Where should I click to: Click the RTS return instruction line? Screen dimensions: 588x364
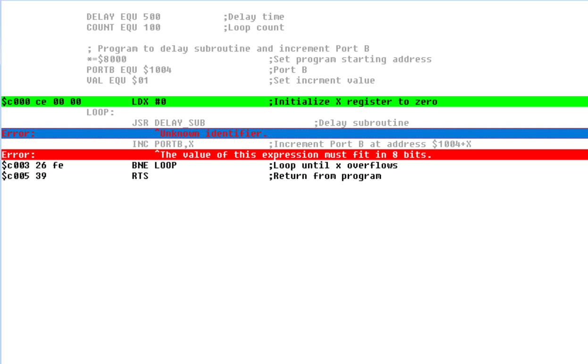point(140,175)
